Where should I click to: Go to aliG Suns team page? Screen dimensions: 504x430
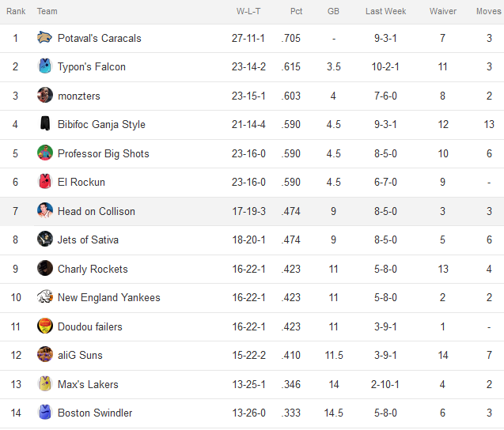tap(80, 355)
